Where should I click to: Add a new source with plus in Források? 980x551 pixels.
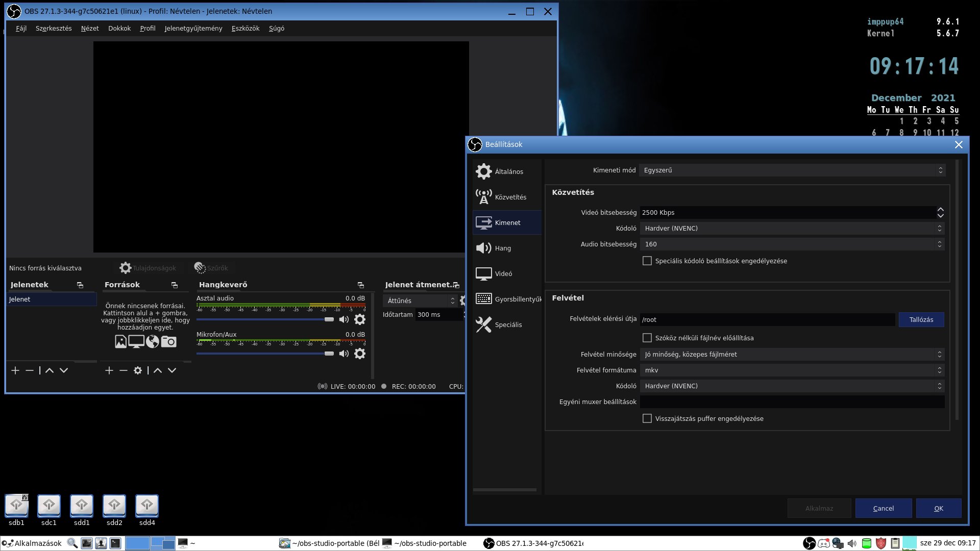click(109, 370)
